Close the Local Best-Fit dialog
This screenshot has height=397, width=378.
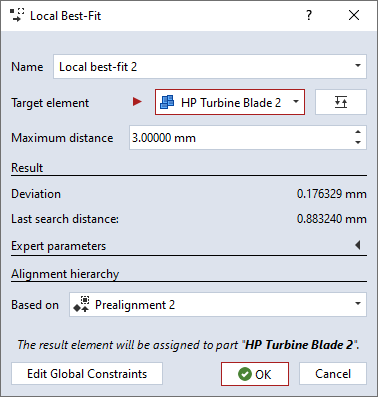pyautogui.click(x=354, y=15)
